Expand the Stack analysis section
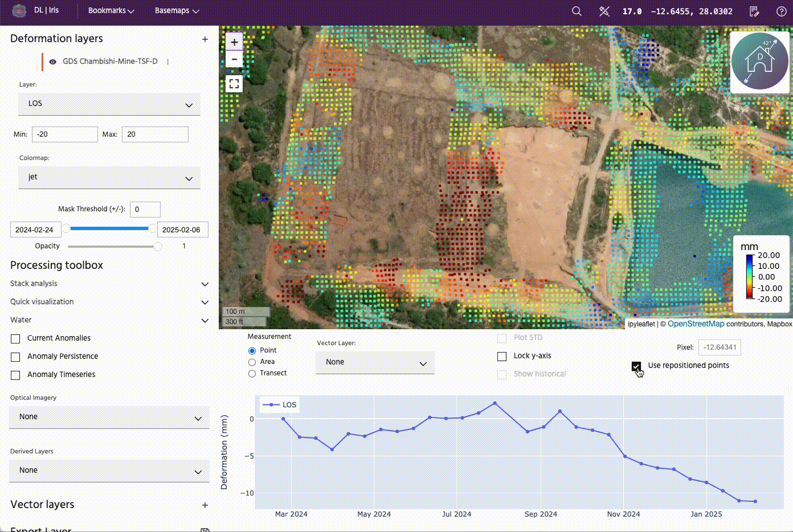The height and width of the screenshot is (532, 793). [205, 284]
